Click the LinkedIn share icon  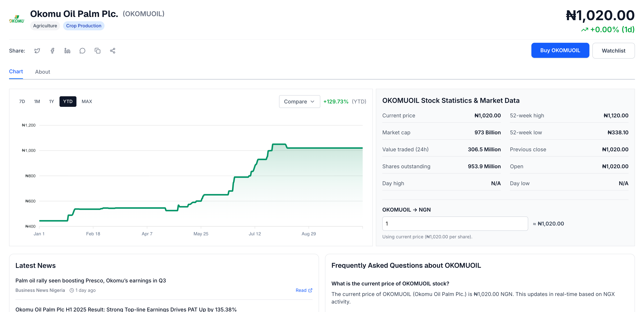(67, 51)
